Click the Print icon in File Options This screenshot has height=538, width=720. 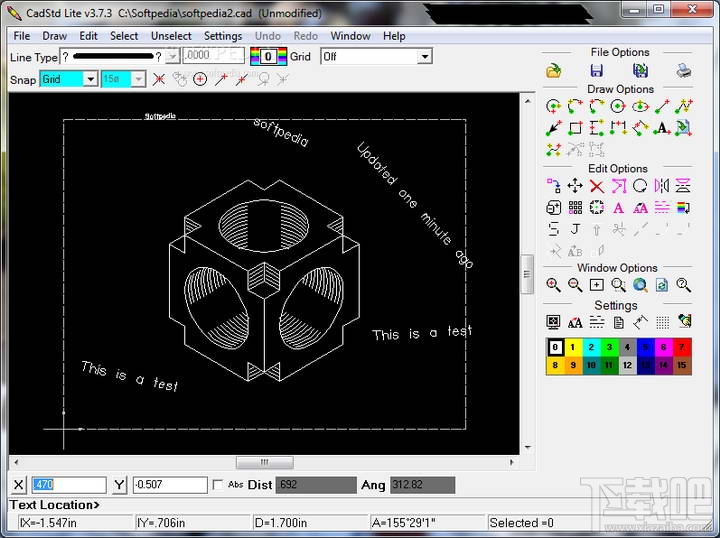[683, 70]
